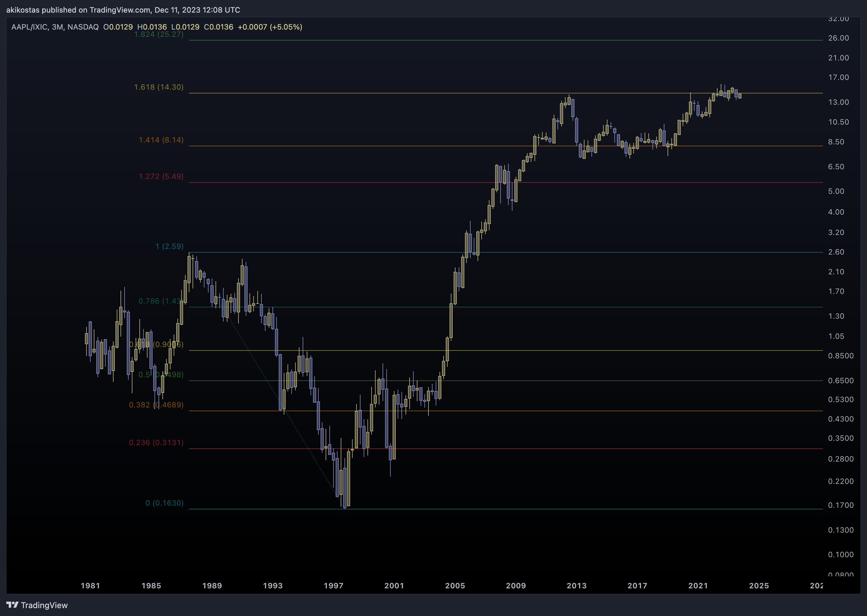The height and width of the screenshot is (616, 867).
Task: Click the close value C0.0136
Action: coord(218,27)
